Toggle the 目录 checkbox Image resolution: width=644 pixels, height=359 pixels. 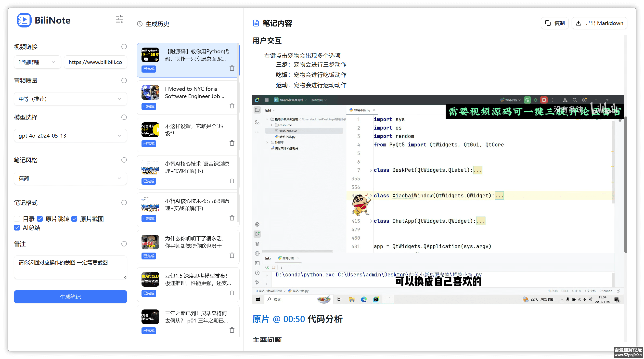pyautogui.click(x=17, y=219)
